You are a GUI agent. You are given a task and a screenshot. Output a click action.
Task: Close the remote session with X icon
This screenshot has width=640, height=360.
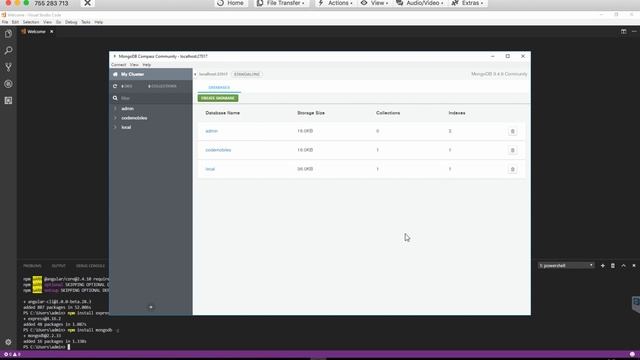pyautogui.click(x=87, y=3)
